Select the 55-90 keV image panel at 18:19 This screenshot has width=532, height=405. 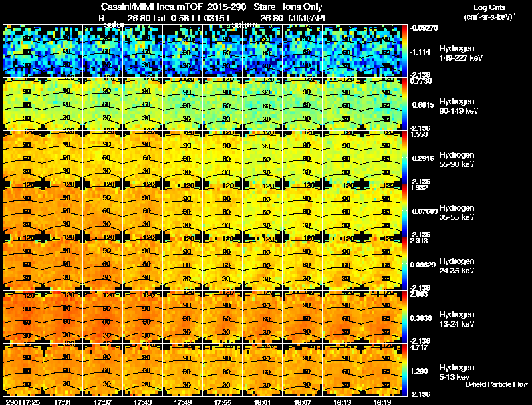(x=382, y=158)
